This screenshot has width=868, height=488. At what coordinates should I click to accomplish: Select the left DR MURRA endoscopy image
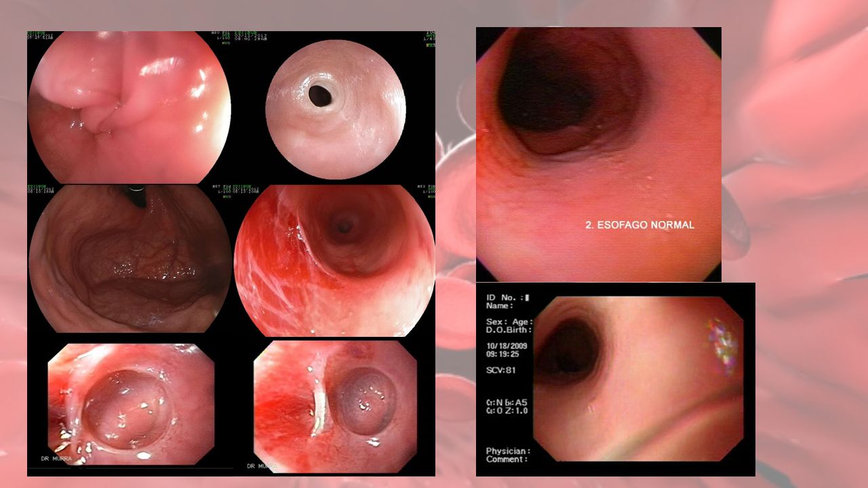[131, 405]
